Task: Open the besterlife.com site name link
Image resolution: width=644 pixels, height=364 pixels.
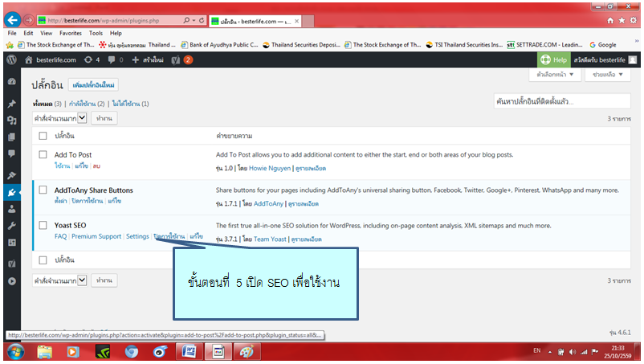Action: coord(51,60)
